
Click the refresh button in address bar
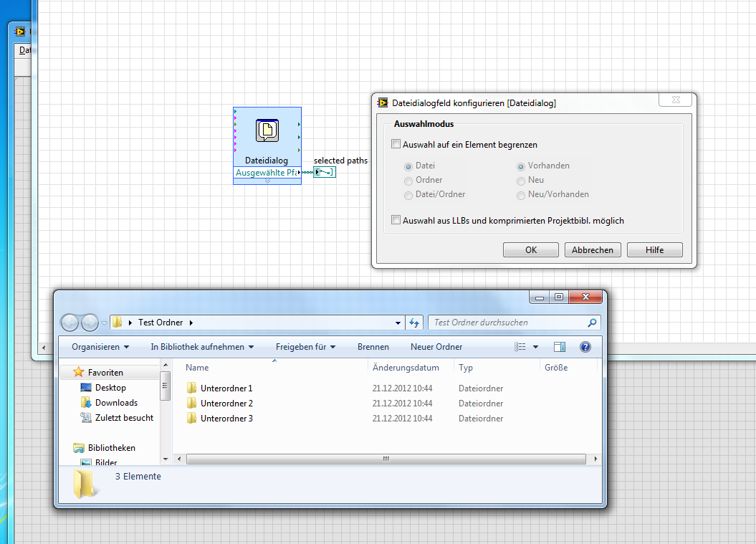pyautogui.click(x=414, y=323)
